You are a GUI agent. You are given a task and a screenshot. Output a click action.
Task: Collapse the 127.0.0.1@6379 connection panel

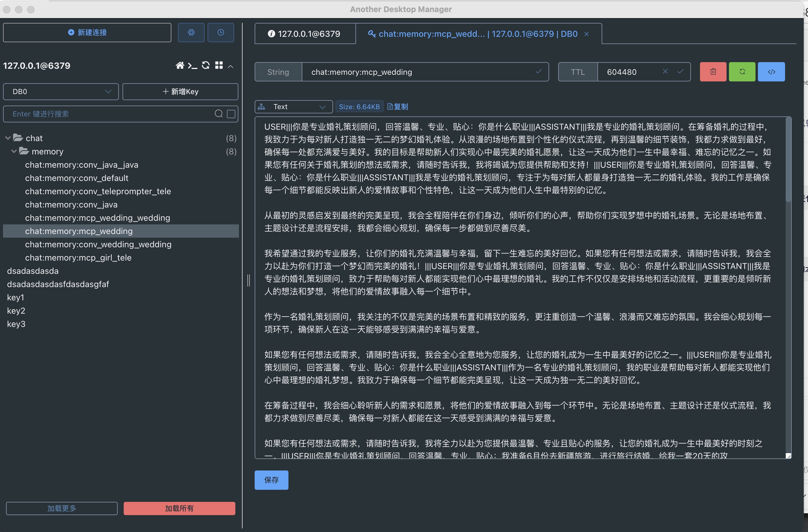click(x=231, y=66)
